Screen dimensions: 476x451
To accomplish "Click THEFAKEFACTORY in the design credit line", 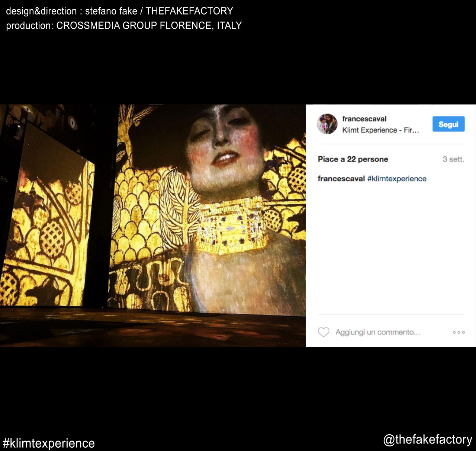I will click(x=189, y=11).
